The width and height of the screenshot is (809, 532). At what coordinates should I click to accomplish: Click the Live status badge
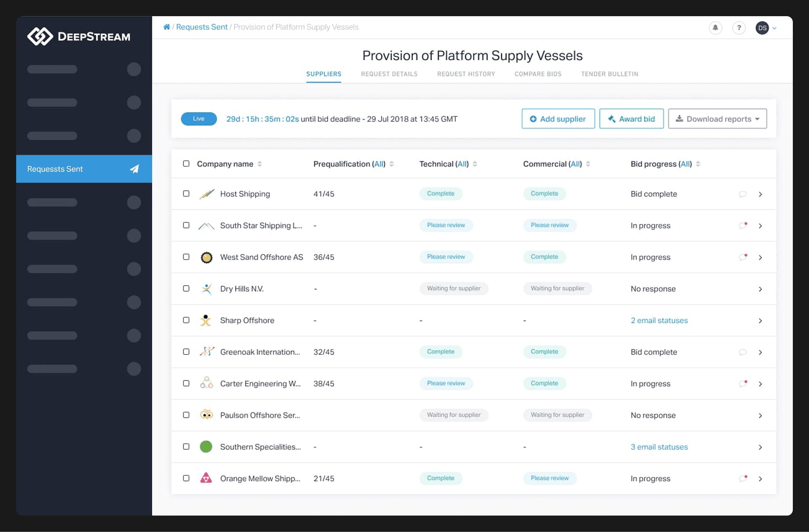(x=199, y=119)
